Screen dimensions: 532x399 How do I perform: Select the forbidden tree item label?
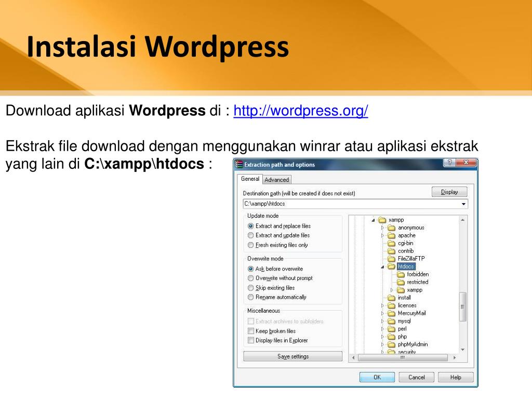tap(418, 274)
